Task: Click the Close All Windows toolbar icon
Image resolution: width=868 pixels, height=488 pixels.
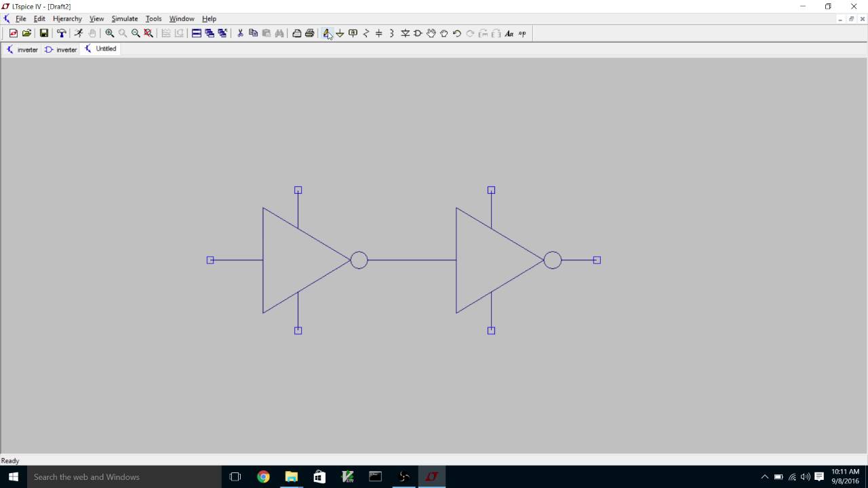Action: point(222,33)
